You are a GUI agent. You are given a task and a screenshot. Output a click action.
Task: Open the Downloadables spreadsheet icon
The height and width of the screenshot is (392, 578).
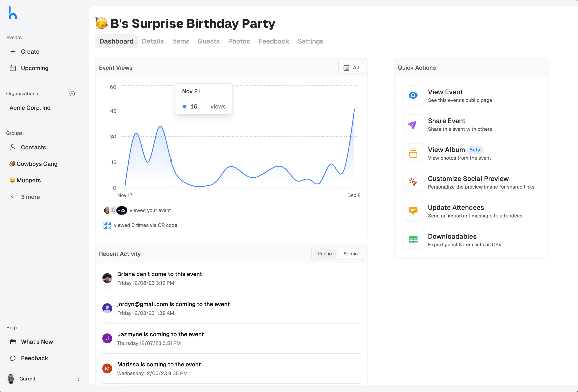[413, 240]
